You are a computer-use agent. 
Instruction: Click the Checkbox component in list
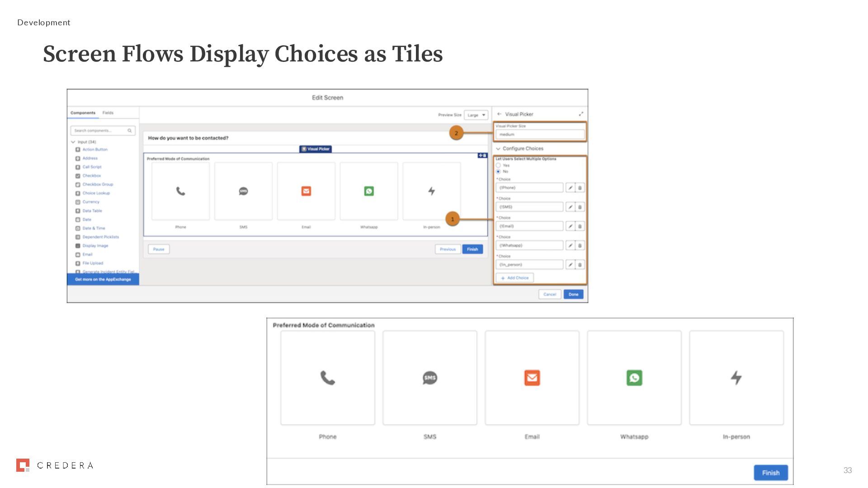(91, 176)
